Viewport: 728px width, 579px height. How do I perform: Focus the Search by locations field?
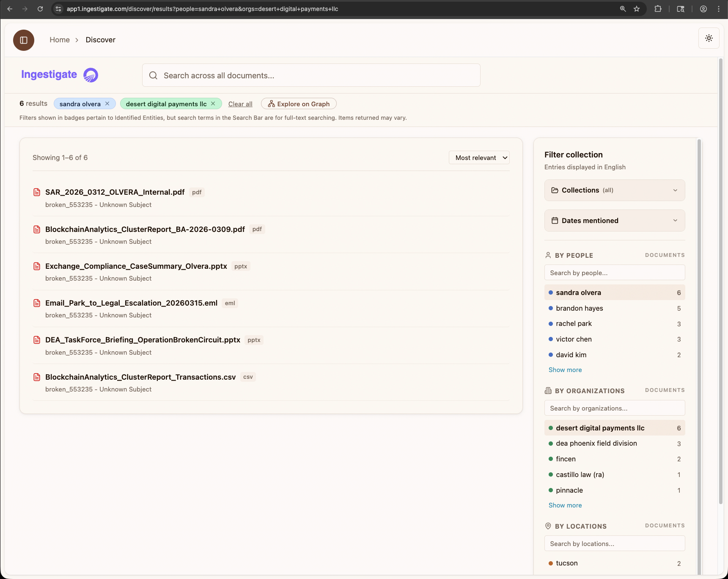pos(615,543)
